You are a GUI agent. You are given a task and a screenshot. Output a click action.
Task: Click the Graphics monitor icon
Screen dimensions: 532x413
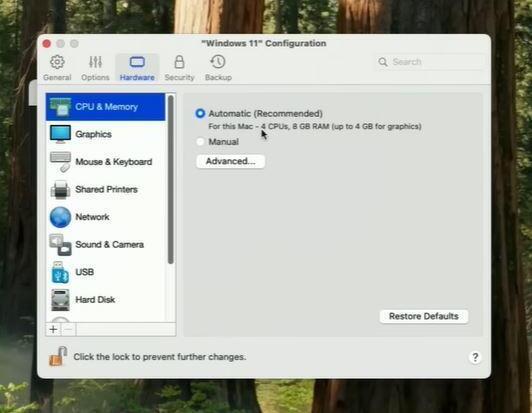click(60, 134)
